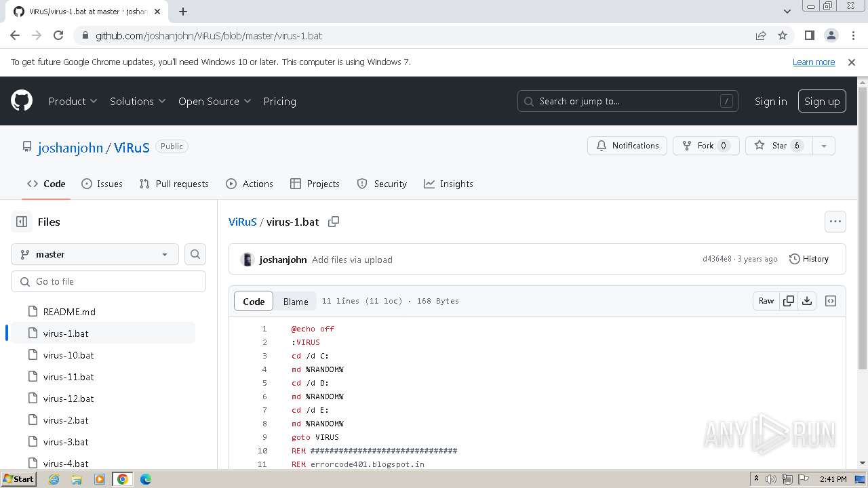Screen dimensions: 868x488
Task: Collapse the file tree panel icon
Action: click(22, 222)
